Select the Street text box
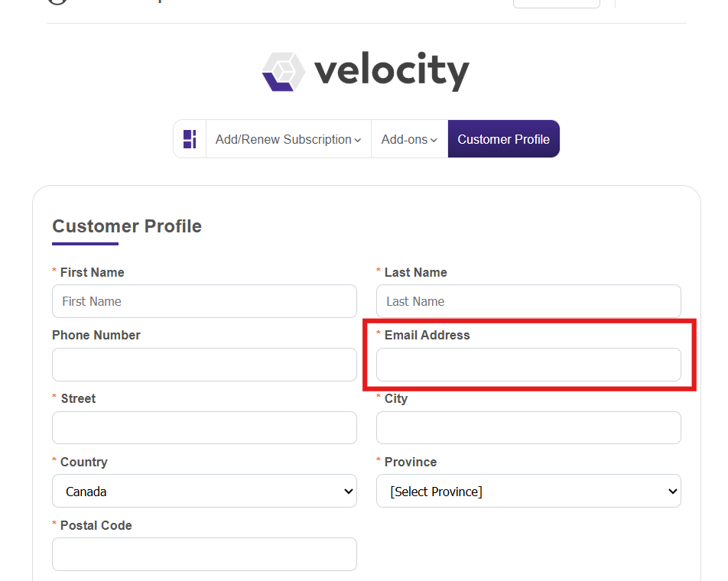 [x=204, y=427]
